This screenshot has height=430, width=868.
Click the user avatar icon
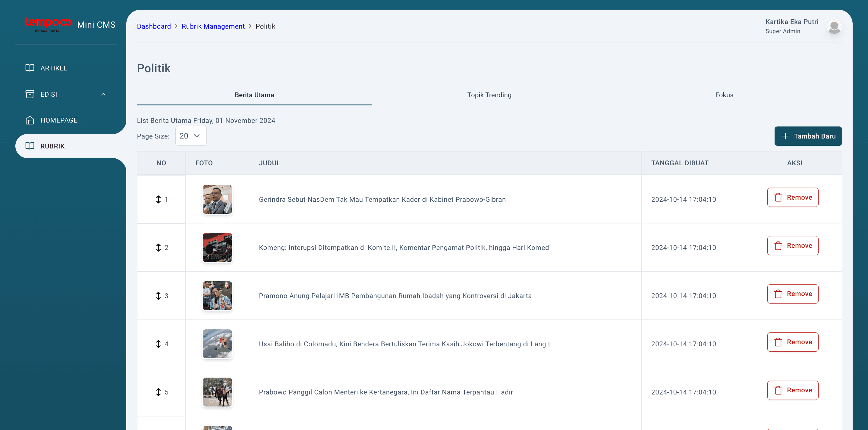[x=834, y=26]
